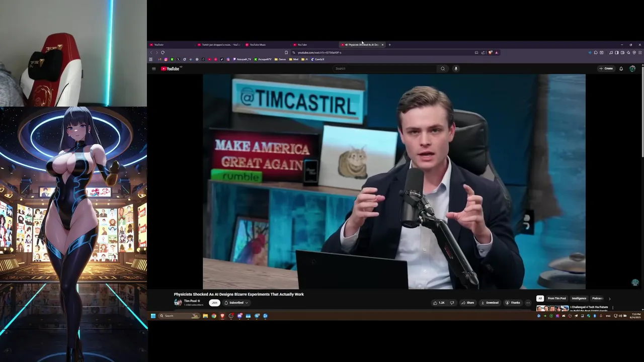Reload the page with the refresh icon
The height and width of the screenshot is (362, 644).
pyautogui.click(x=163, y=53)
